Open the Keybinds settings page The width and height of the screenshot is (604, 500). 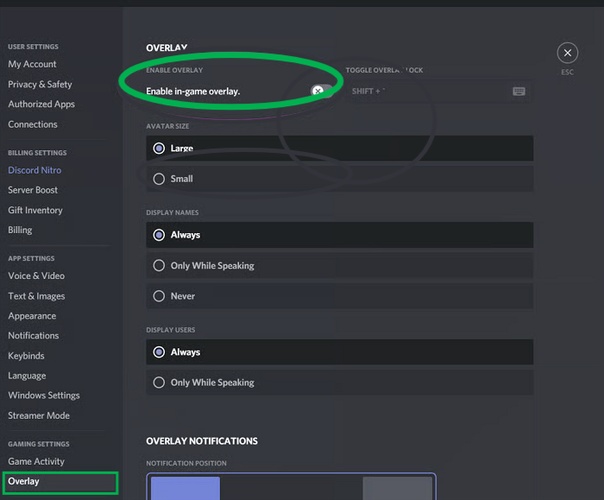[27, 356]
